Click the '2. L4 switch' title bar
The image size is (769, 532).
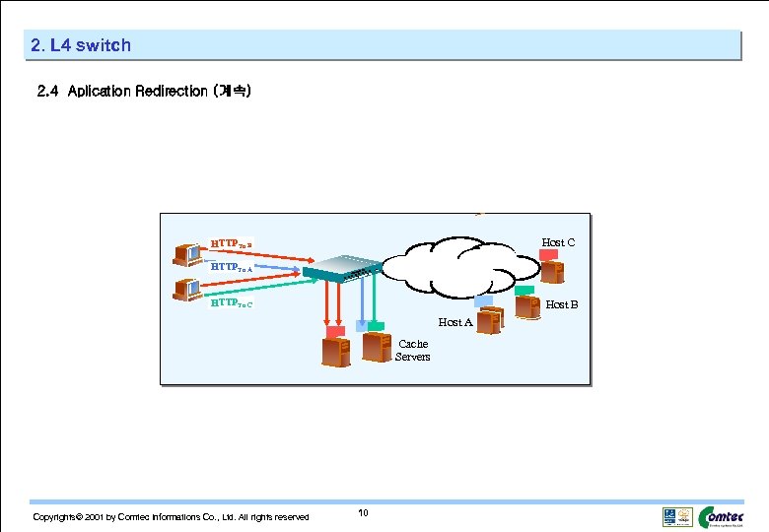383,45
